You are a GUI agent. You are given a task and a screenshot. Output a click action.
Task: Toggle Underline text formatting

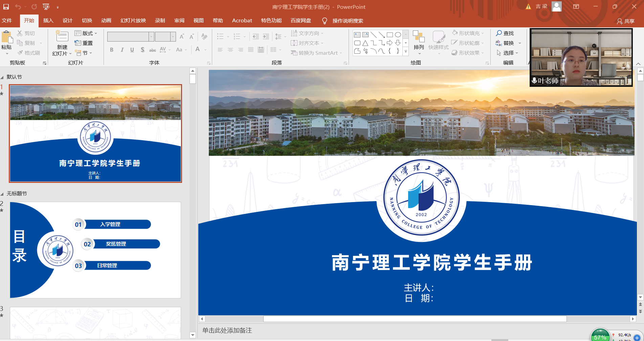(x=132, y=50)
